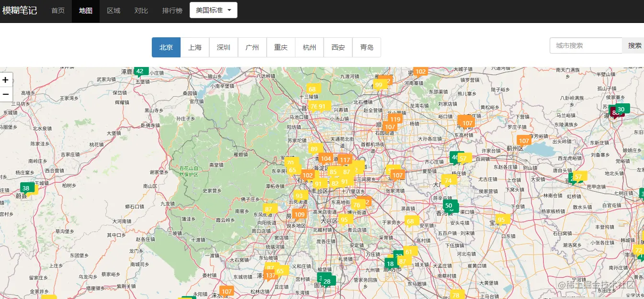This screenshot has width=644, height=299.
Task: Click the 模糊笔记 site brand link
Action: pos(20,10)
